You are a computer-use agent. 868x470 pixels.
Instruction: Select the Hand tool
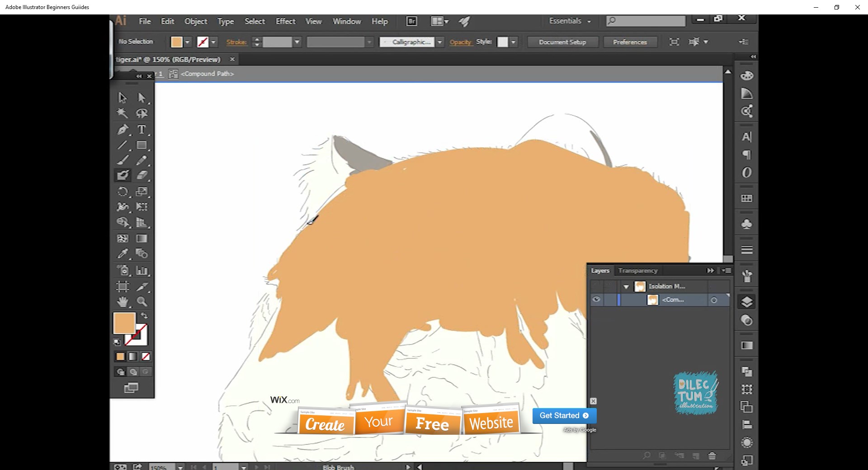coord(123,301)
